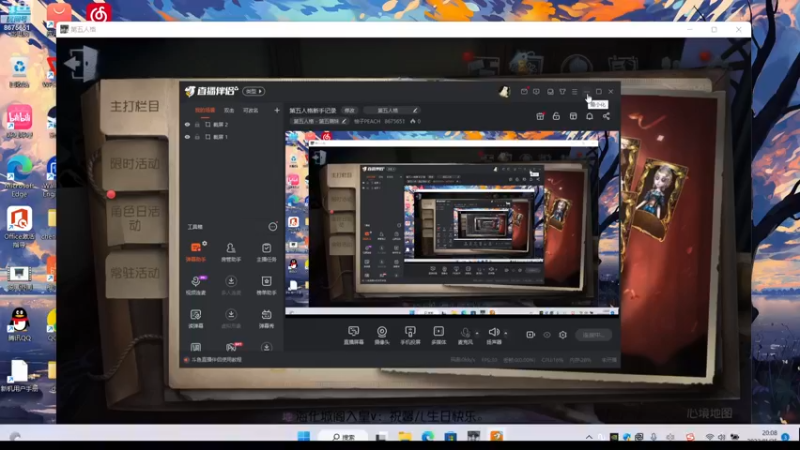Screen dimensions: 800x450
Task: Open the mail icon in app title bar
Action: coord(524,91)
